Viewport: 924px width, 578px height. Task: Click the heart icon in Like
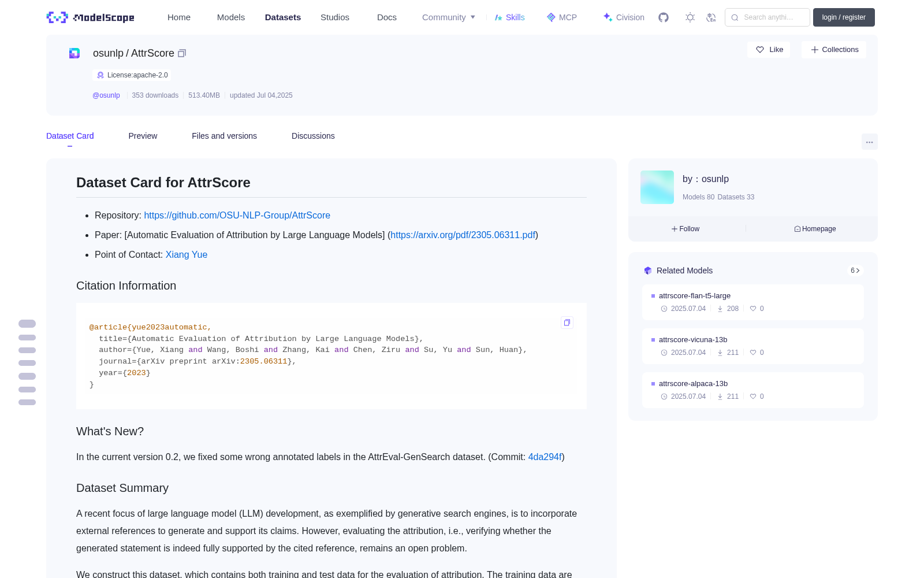coord(760,50)
